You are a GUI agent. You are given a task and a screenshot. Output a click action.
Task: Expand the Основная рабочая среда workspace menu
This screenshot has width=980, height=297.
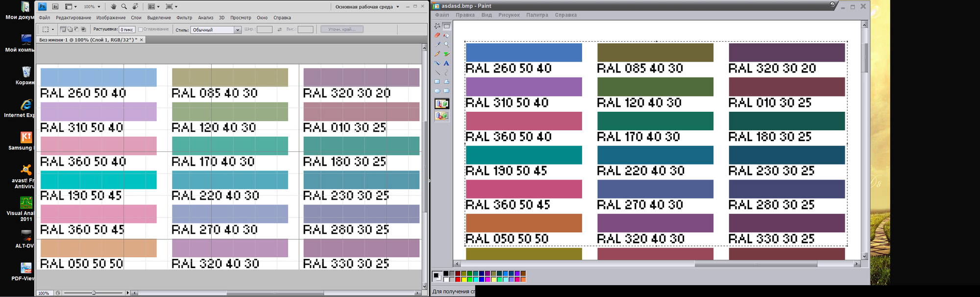tap(367, 7)
